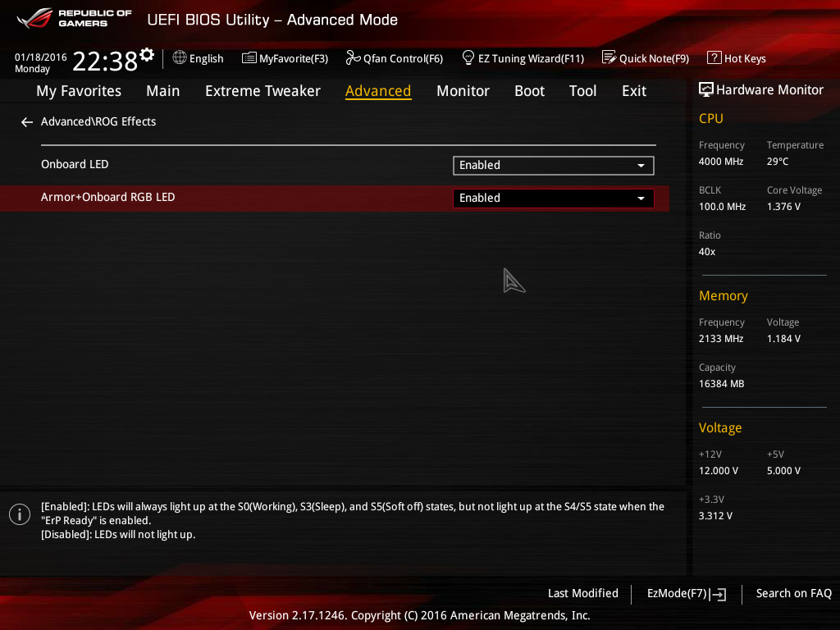This screenshot has height=630, width=840.
Task: Switch to the Main tab
Action: coord(163,91)
